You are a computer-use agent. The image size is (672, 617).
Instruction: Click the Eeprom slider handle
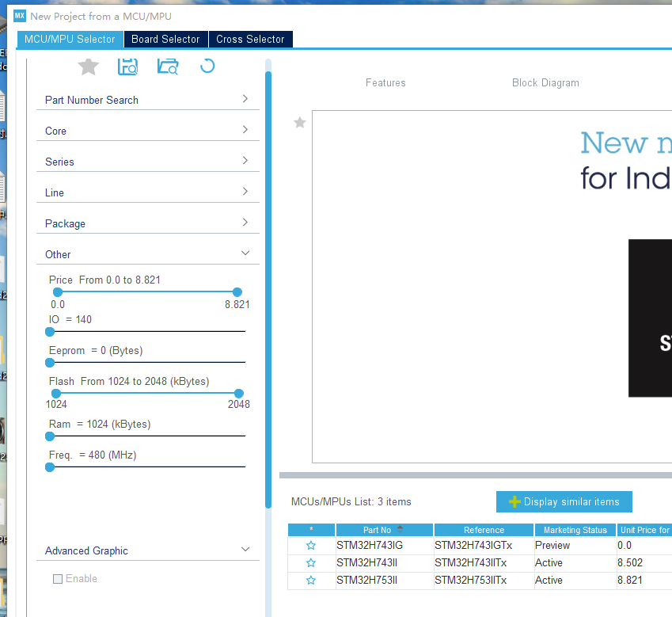(x=50, y=362)
